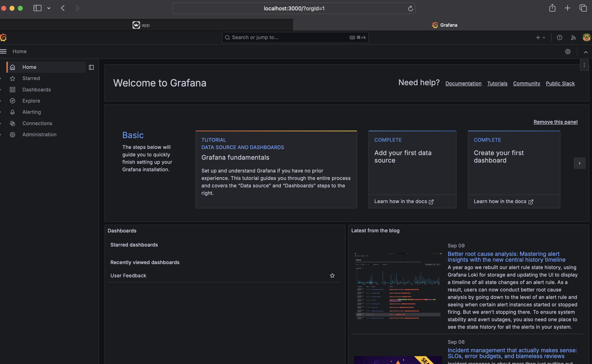This screenshot has height=364, width=592.
Task: Switch to the app browser tab
Action: point(147,25)
